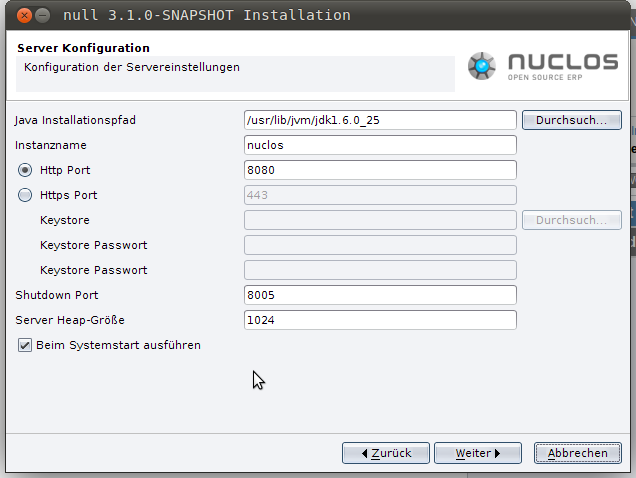Click the first Keystore Passwort field

[380, 245]
